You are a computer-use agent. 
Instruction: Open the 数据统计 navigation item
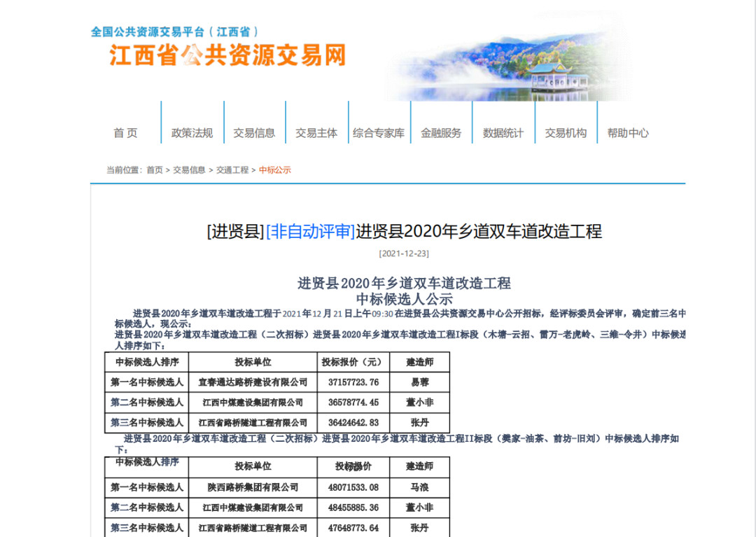click(x=503, y=133)
